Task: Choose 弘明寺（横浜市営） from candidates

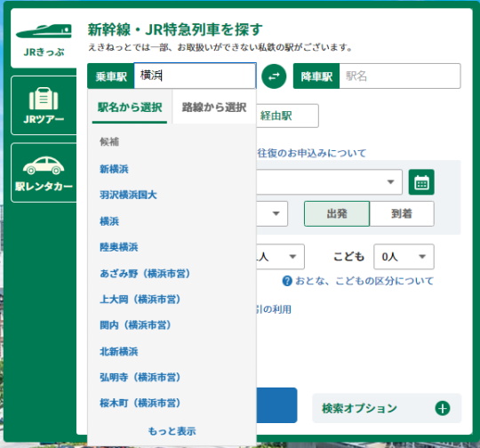Action: point(140,377)
